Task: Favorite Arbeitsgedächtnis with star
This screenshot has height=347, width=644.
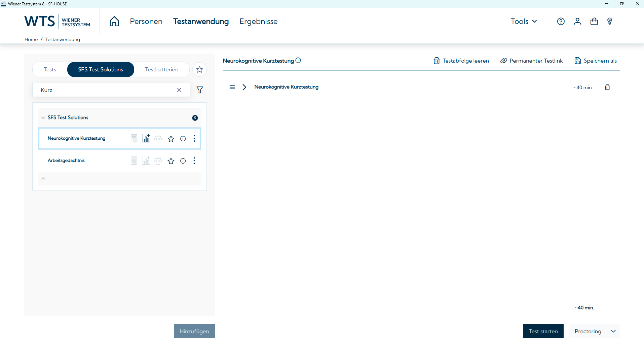Action: 171,161
